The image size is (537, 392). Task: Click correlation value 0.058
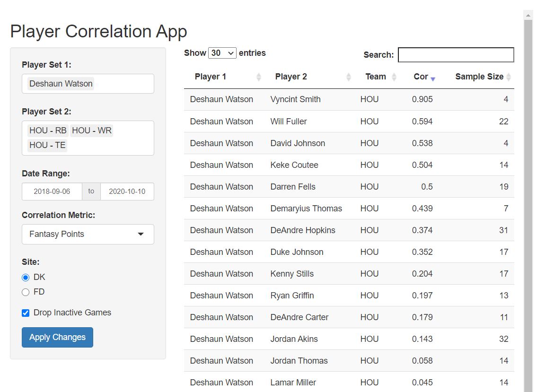(423, 361)
